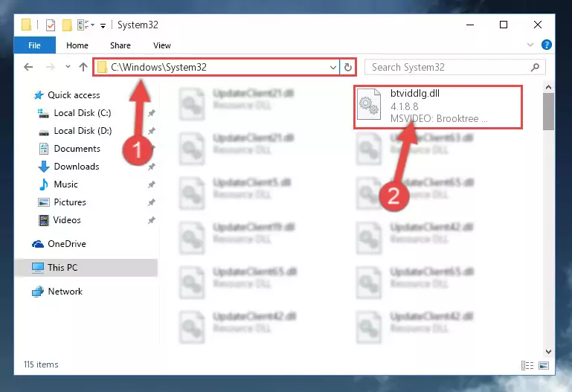This screenshot has width=572, height=392.
Task: Open Customize Quick Access Toolbar dropdown
Action: tap(103, 25)
